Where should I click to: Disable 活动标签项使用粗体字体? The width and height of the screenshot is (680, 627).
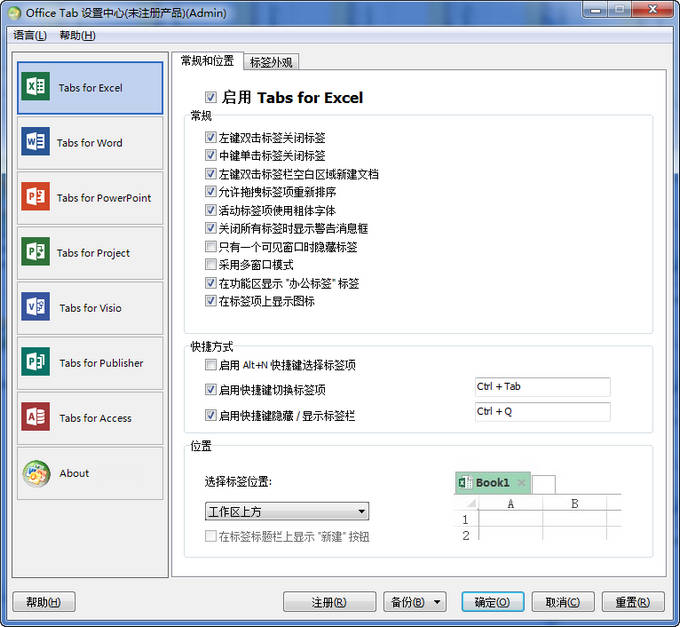click(211, 210)
